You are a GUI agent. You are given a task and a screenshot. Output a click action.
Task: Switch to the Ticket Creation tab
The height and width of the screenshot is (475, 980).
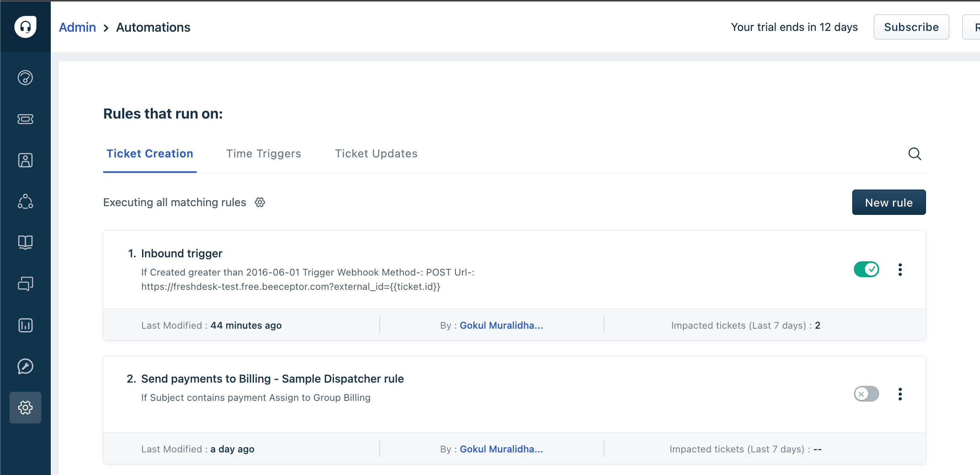(x=150, y=154)
